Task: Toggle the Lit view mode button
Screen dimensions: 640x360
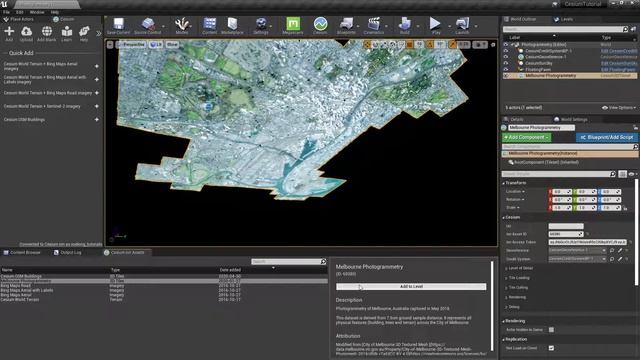Action: 156,44
